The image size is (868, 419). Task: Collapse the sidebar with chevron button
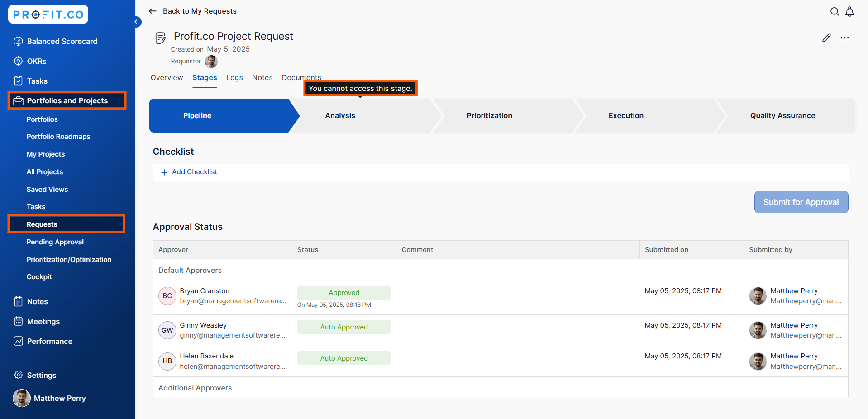136,22
